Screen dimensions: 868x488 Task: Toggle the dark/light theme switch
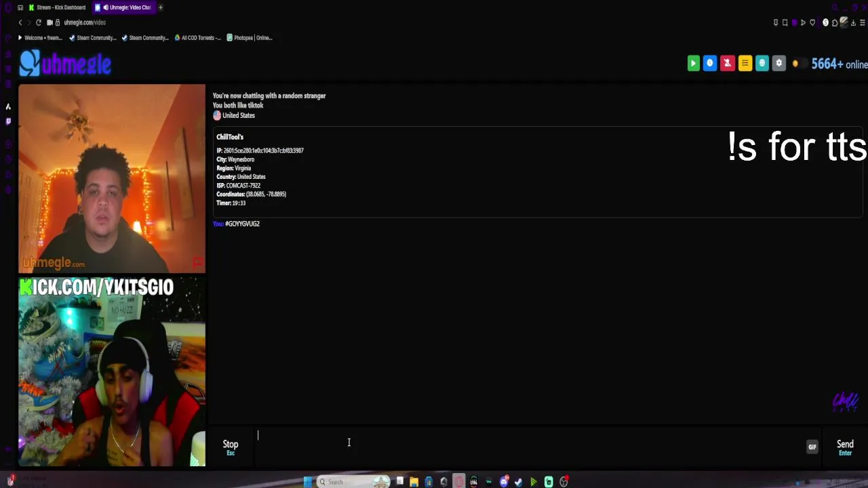(x=799, y=64)
